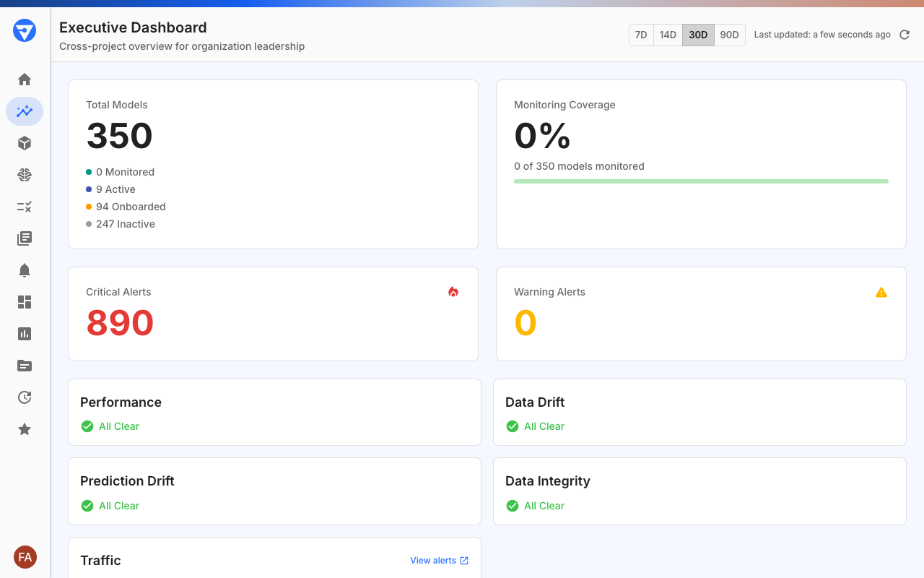Open alerts via the bell icon
Screen dimensions: 924x578
[x=25, y=270]
